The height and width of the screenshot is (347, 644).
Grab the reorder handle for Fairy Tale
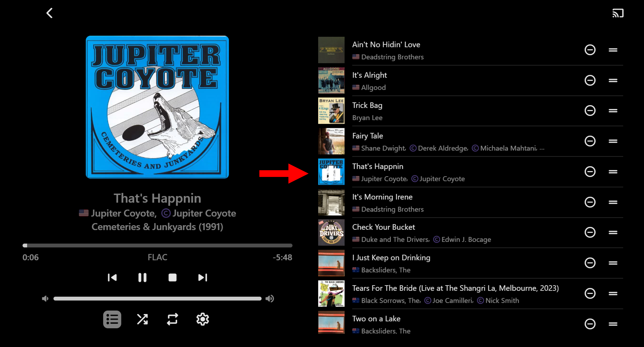pyautogui.click(x=613, y=141)
